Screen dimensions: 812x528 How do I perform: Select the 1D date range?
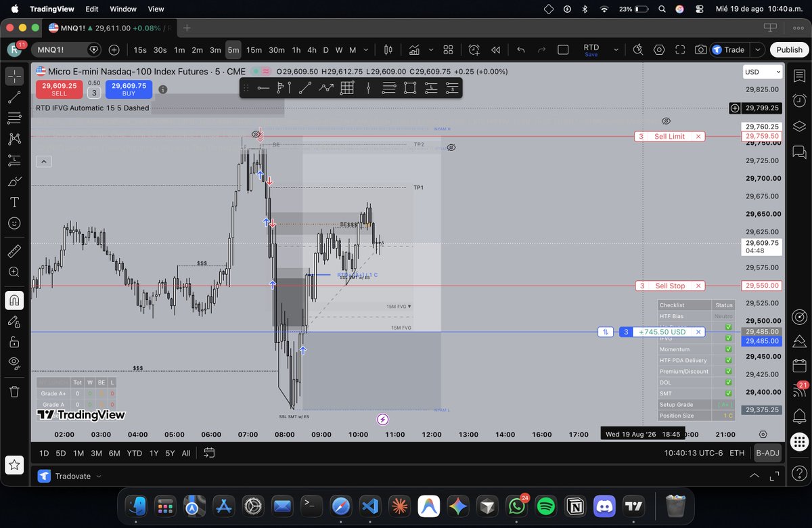[x=44, y=453]
